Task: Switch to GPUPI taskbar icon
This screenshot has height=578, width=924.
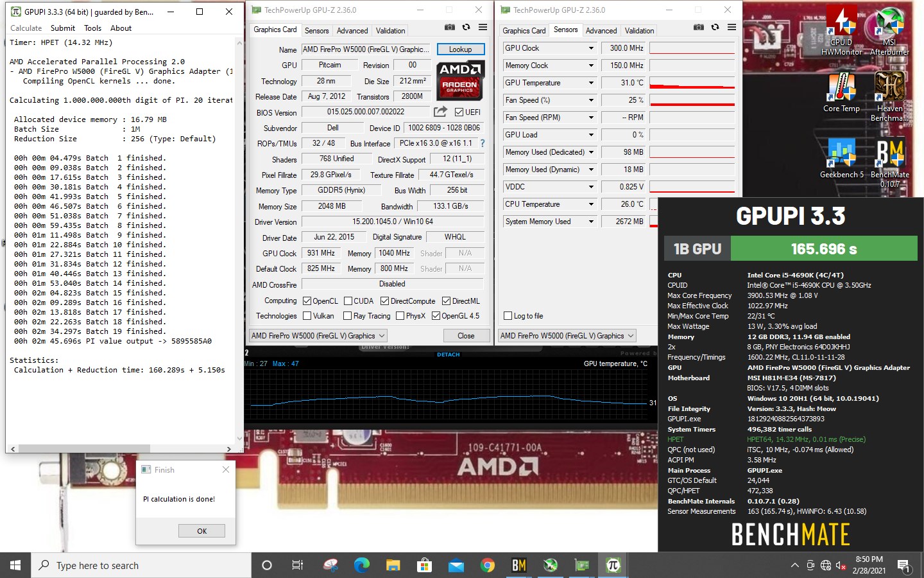Action: pyautogui.click(x=613, y=565)
